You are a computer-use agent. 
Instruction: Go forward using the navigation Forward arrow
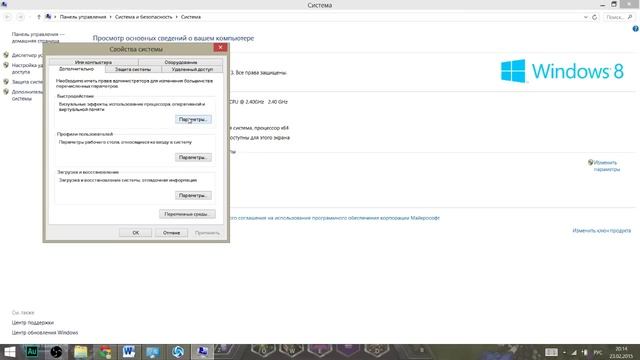pos(20,17)
